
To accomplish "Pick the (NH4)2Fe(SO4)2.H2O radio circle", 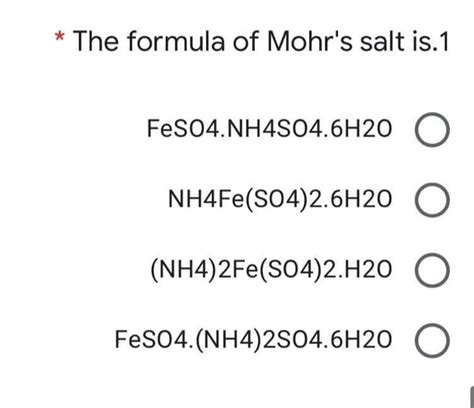I will [432, 270].
